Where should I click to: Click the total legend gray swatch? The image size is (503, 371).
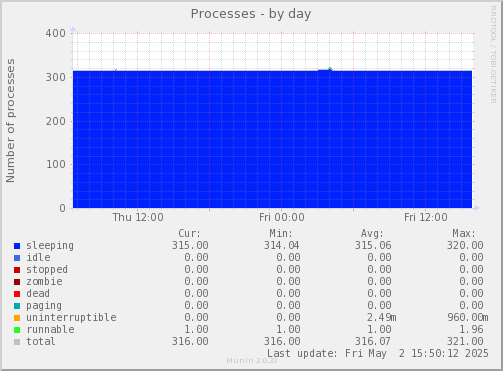[17, 342]
